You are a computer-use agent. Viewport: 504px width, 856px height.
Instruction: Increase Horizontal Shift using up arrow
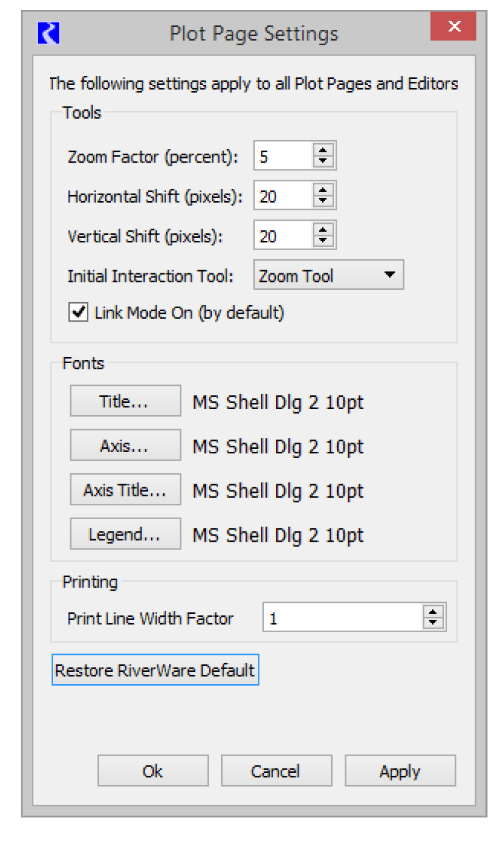[323, 191]
